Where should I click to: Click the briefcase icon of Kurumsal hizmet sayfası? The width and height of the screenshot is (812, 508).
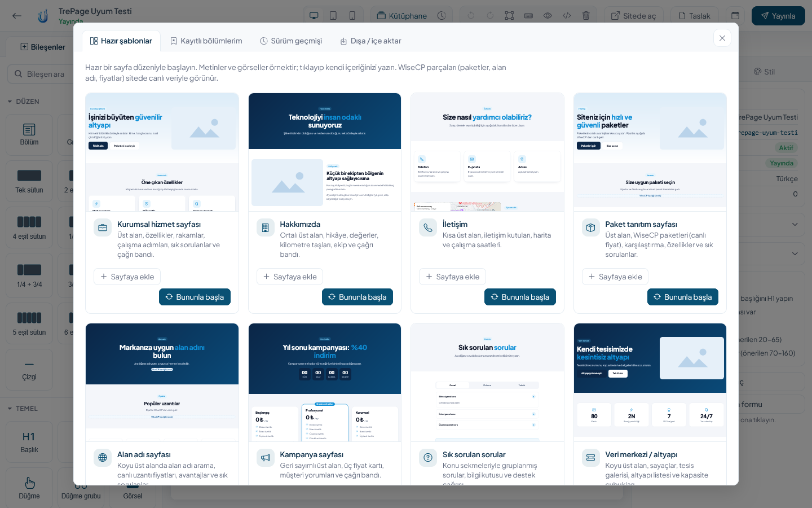(x=103, y=227)
